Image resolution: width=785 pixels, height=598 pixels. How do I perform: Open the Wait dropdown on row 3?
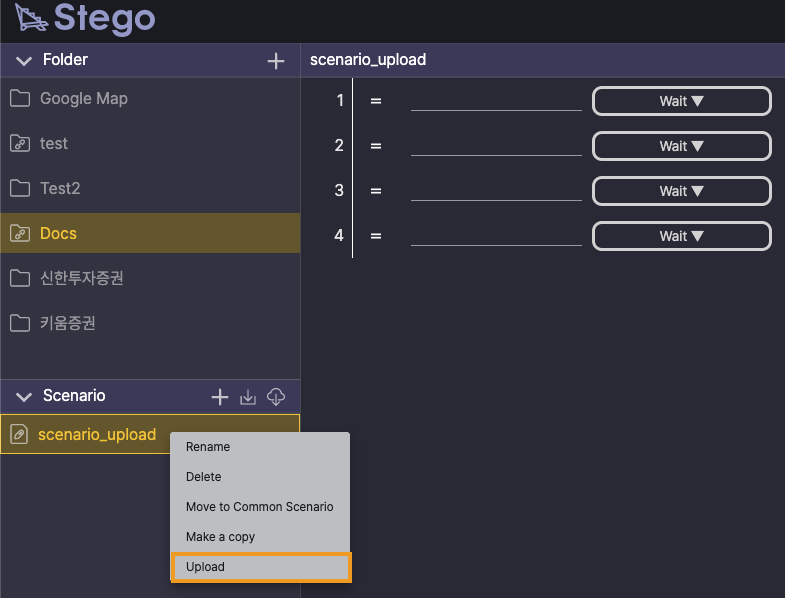point(681,191)
